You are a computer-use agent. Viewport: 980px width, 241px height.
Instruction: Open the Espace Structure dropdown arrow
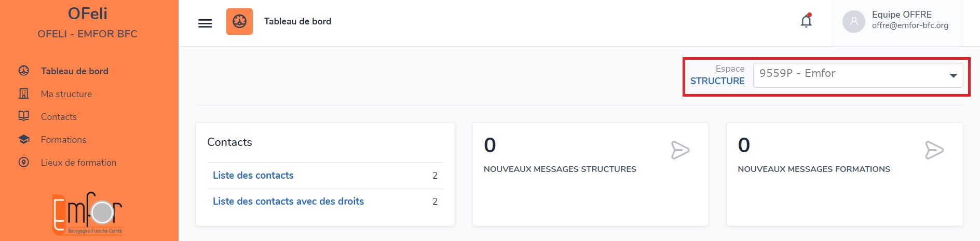pyautogui.click(x=953, y=76)
